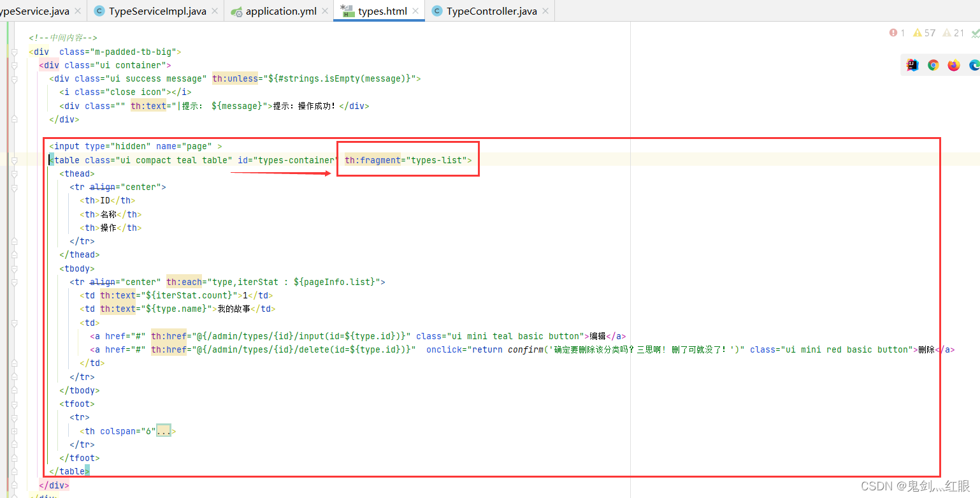Viewport: 980px width, 498px height.
Task: Click the "types-list" fragment value
Action: coord(436,160)
